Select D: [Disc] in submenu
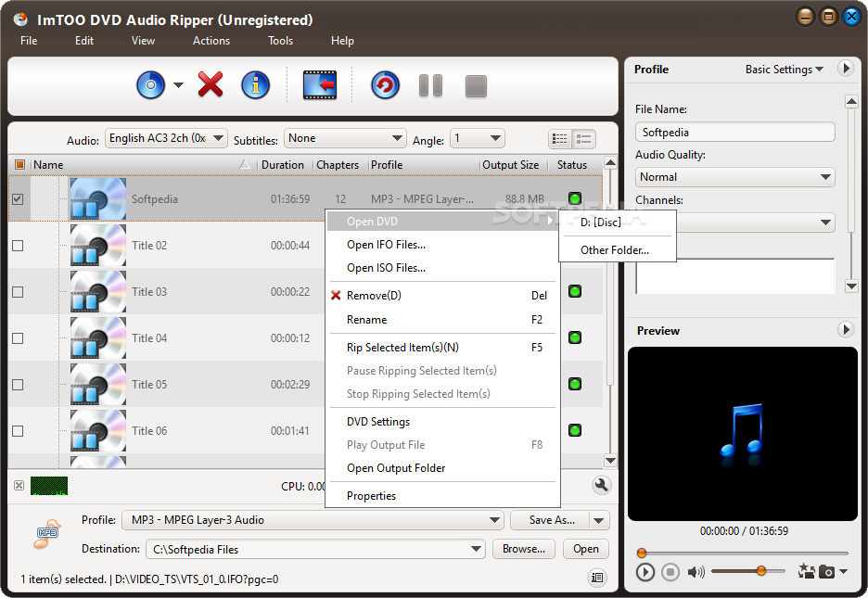Image resolution: width=868 pixels, height=598 pixels. [618, 223]
